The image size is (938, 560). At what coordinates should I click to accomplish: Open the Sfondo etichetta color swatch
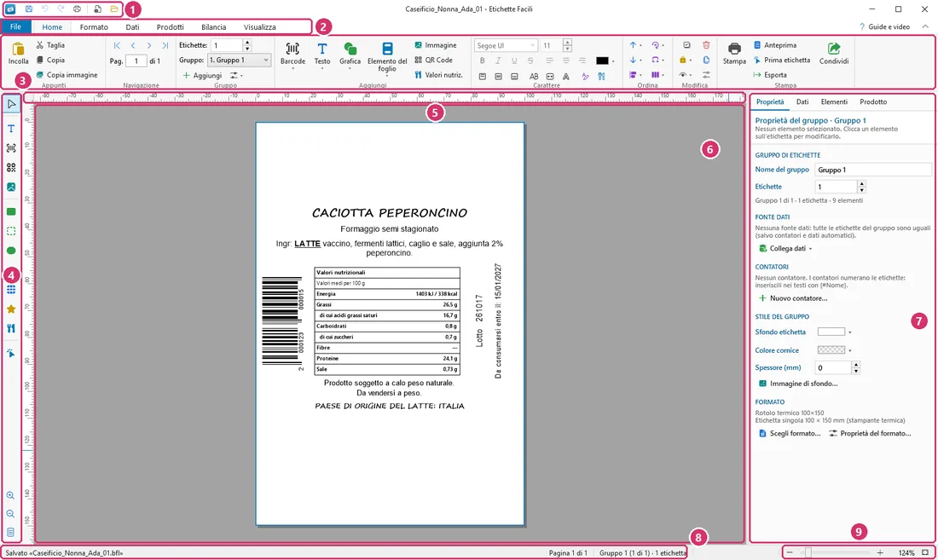831,332
